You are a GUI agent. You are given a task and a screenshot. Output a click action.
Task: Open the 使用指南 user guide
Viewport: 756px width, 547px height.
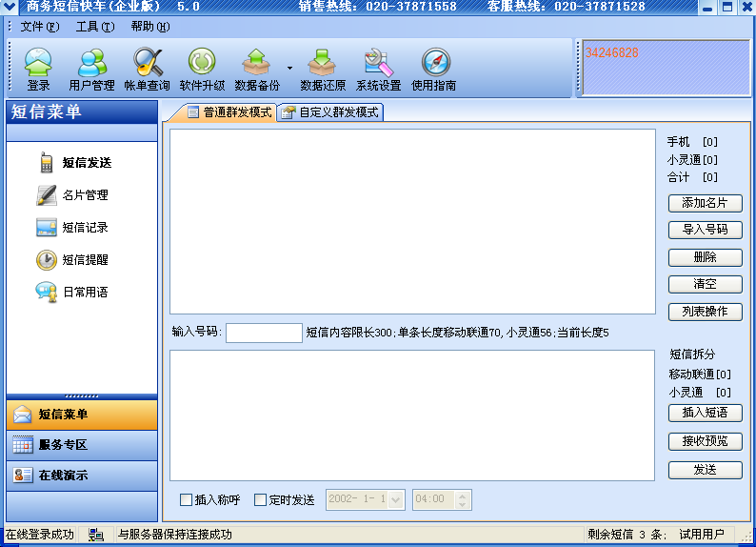point(434,69)
